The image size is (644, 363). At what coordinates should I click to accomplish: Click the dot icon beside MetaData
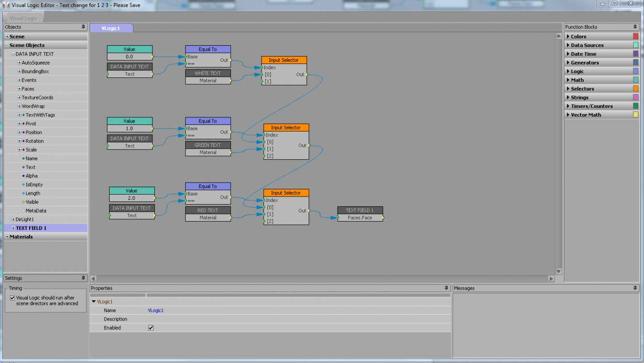[23, 211]
